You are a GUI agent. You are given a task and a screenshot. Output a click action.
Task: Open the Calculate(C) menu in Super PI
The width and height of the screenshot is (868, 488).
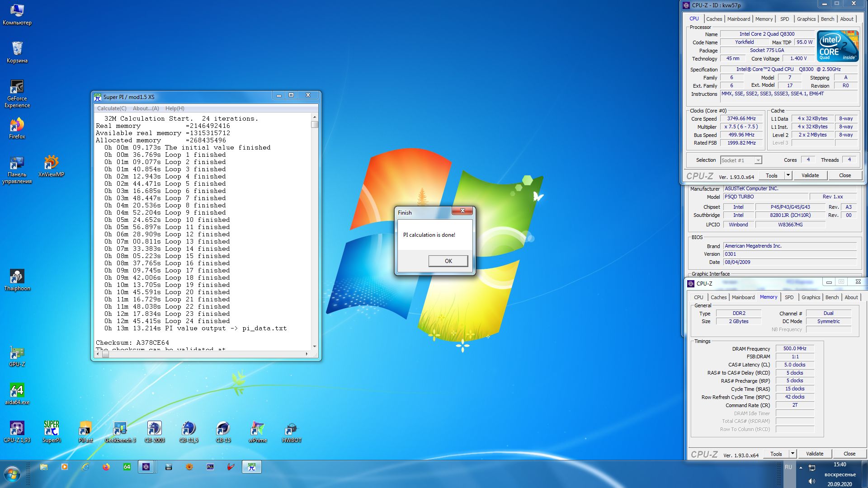click(112, 108)
